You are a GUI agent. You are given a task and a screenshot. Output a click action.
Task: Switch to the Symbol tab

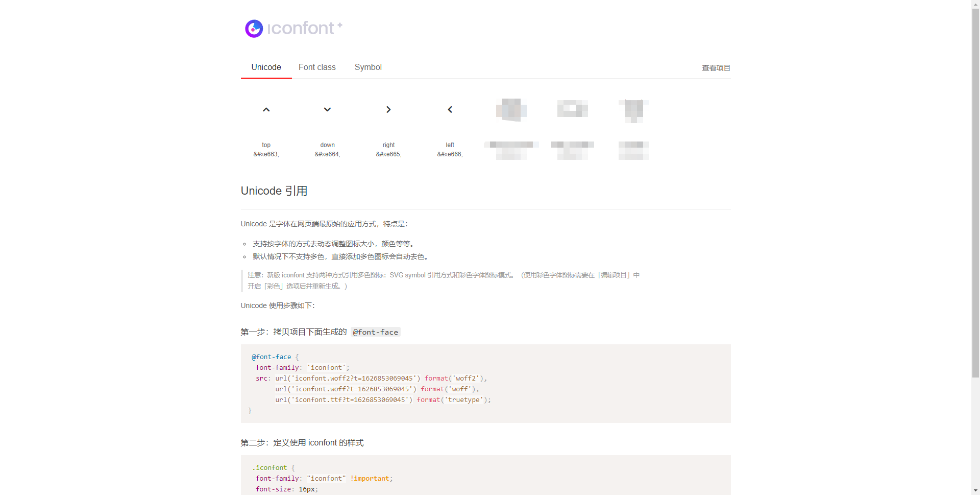pos(368,67)
